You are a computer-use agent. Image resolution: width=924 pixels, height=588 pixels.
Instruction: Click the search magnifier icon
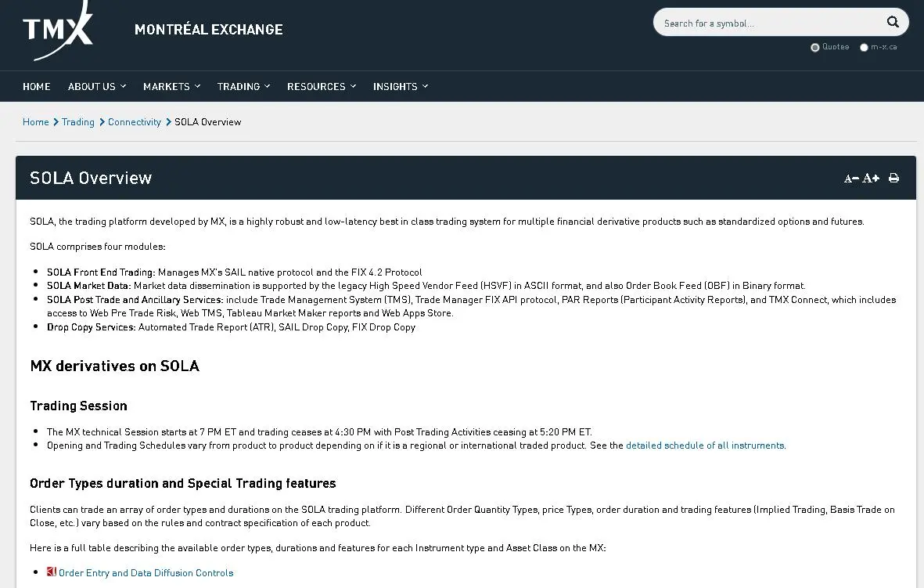click(x=893, y=23)
